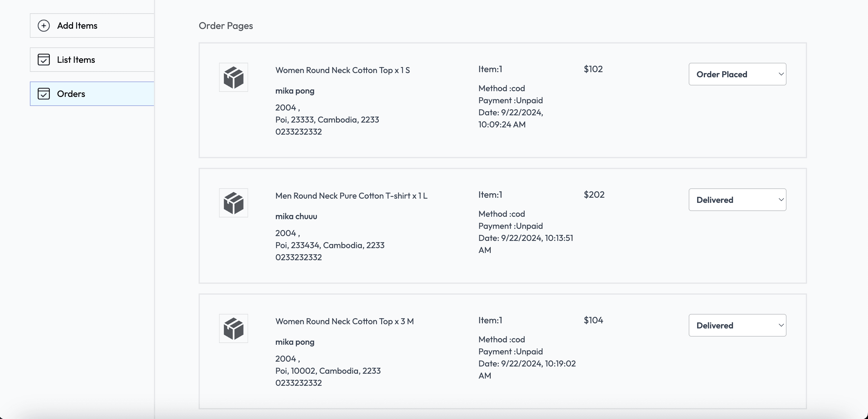Screen dimensions: 868x419
Task: Click the Orders sidebar icon
Action: 43,94
